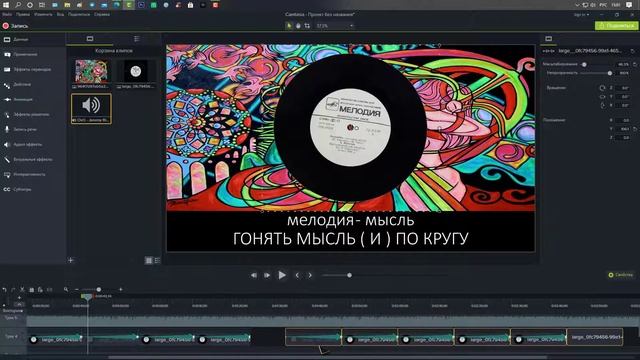Zoom in the timeline with plus
Viewport: 640px width, 360px height.
pos(120,289)
